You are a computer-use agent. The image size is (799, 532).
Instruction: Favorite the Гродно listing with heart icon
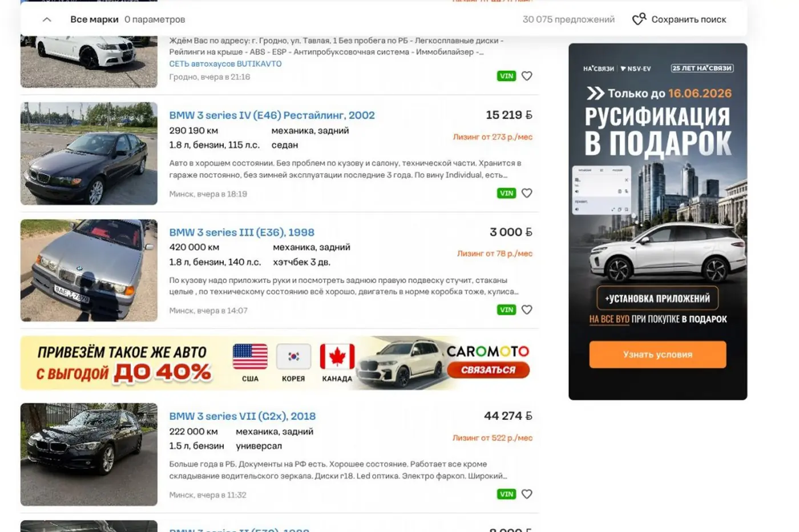click(527, 76)
